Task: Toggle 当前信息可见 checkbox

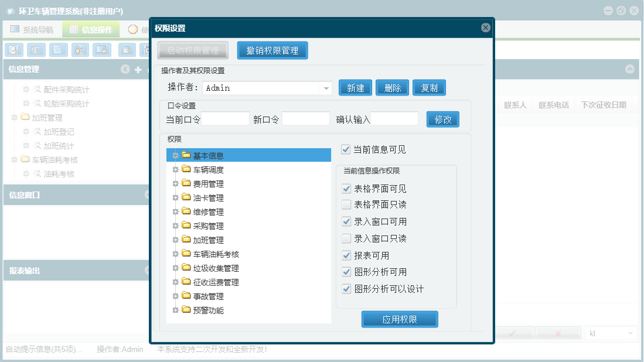Action: (346, 149)
